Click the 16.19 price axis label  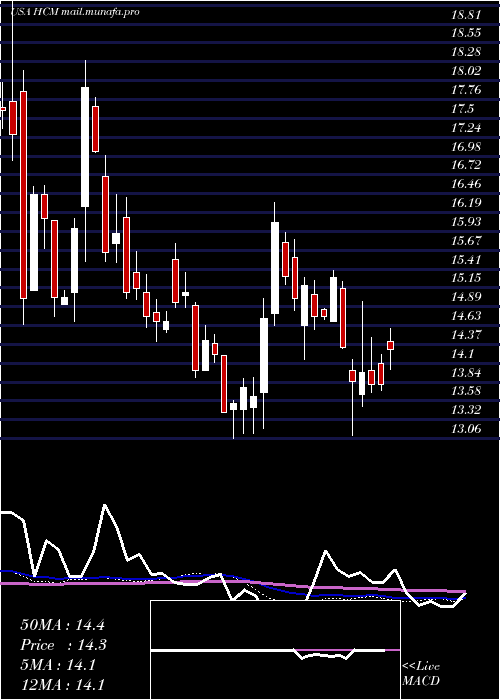[466, 203]
